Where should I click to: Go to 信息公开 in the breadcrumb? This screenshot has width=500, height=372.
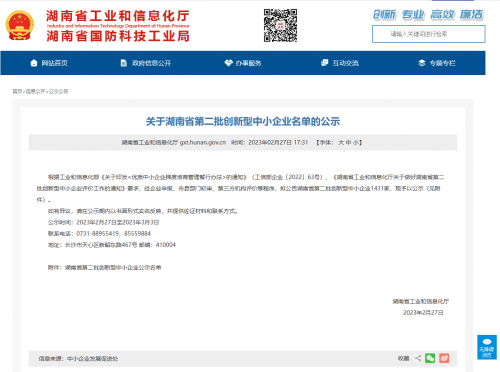[35, 91]
